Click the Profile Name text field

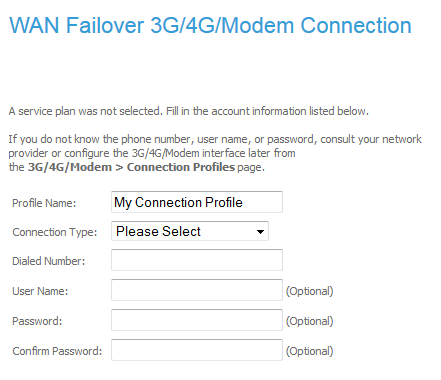point(197,202)
